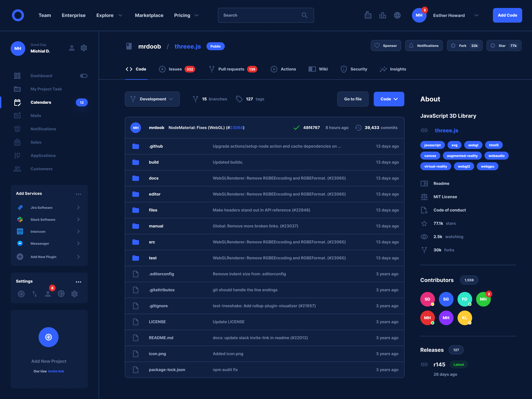Click the tags icon next to 127
532x399 pixels.
pyautogui.click(x=239, y=99)
